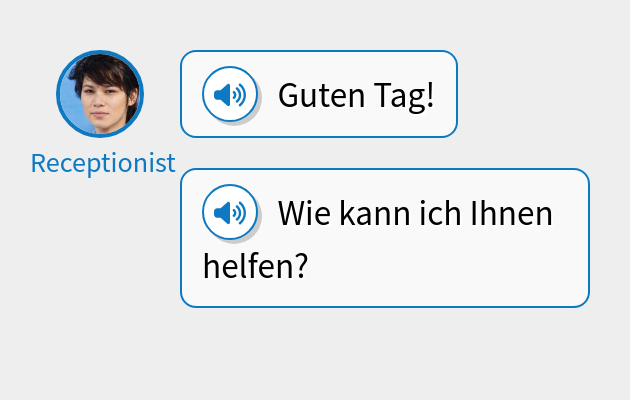Click blank area right of Guten Tag bubble

pyautogui.click(x=540, y=95)
